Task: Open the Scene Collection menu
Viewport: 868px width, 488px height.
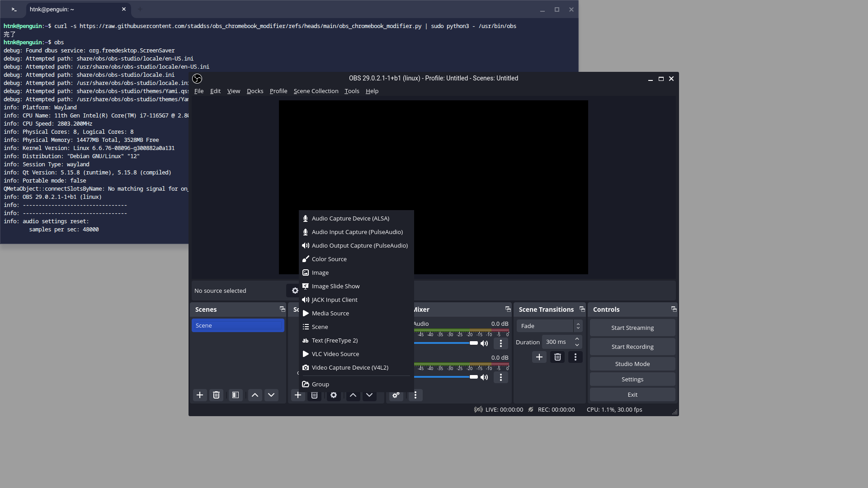Action: (316, 91)
